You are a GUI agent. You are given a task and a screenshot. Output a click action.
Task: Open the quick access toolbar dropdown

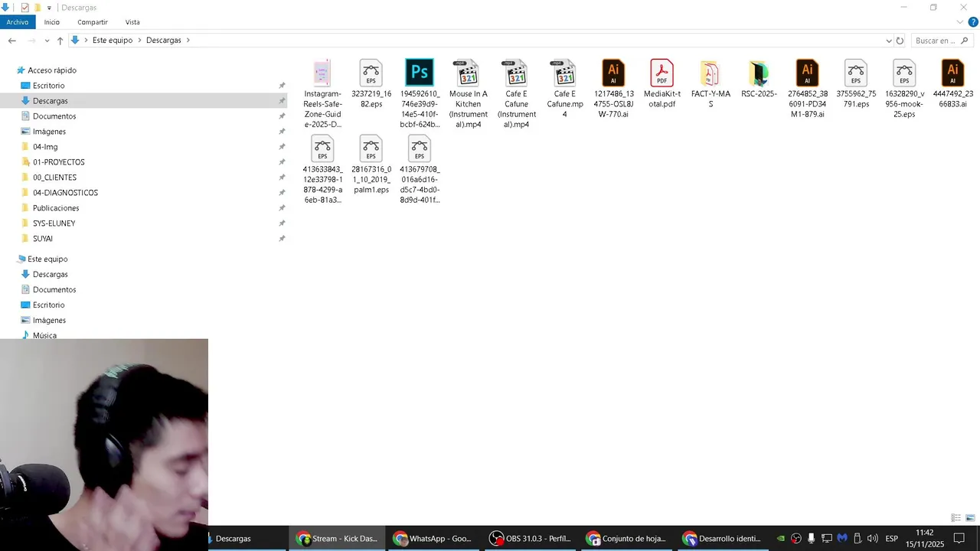(49, 8)
